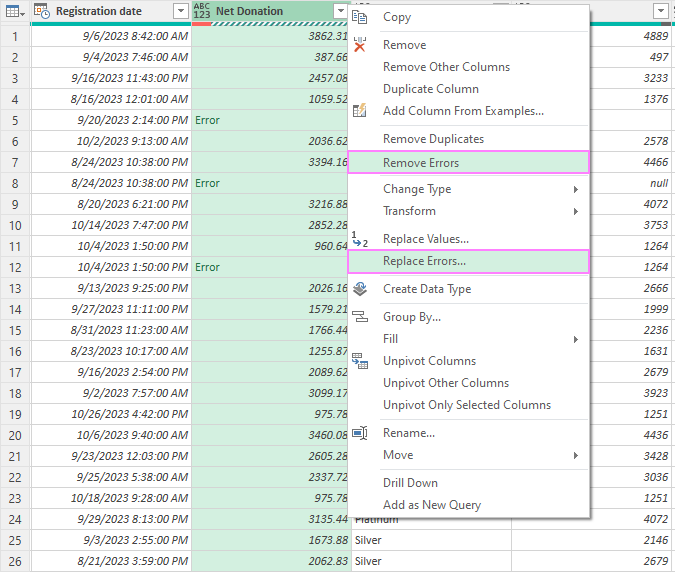Click the Replace Values 1-2 icon
The width and height of the screenshot is (675, 572).
pos(360,239)
